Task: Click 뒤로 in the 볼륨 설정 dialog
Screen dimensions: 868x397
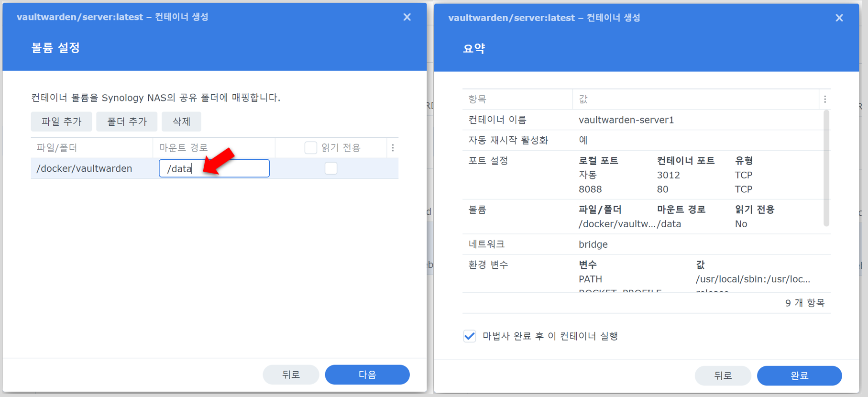Action: pos(291,375)
